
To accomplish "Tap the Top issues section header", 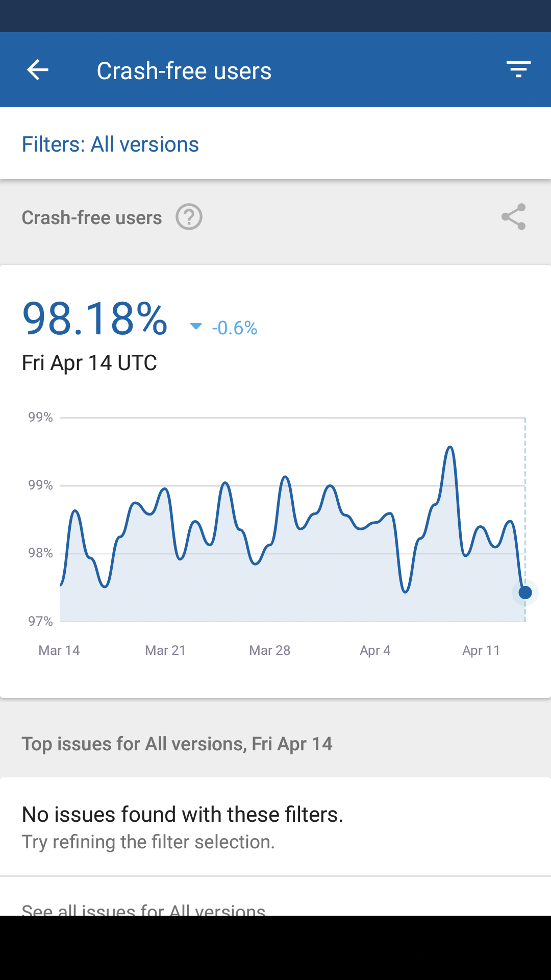I will pos(177,744).
